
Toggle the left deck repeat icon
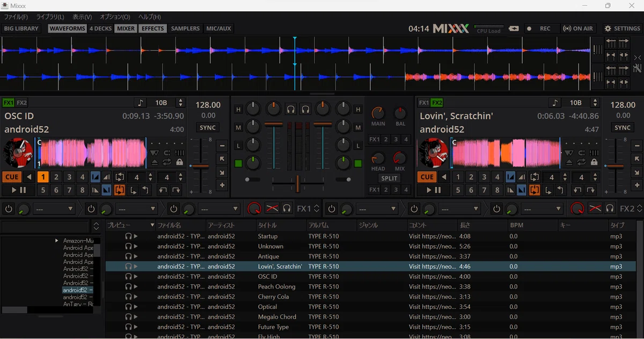(167, 162)
